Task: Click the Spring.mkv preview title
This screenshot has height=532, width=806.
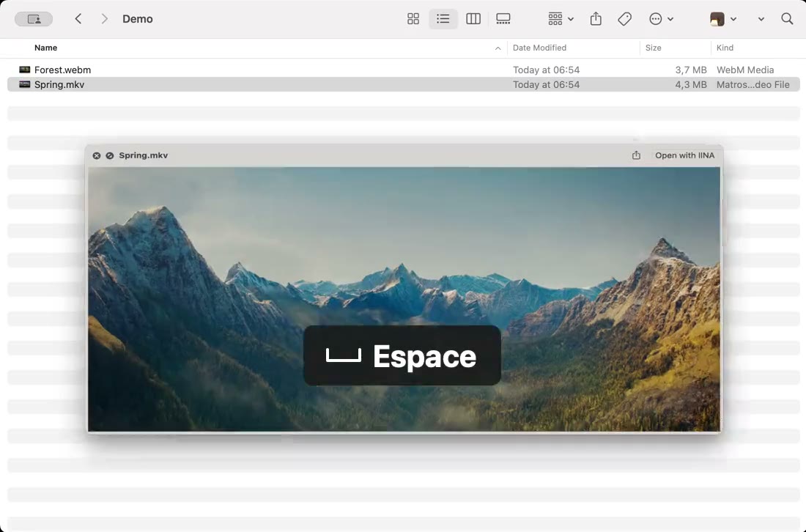Action: click(x=144, y=155)
